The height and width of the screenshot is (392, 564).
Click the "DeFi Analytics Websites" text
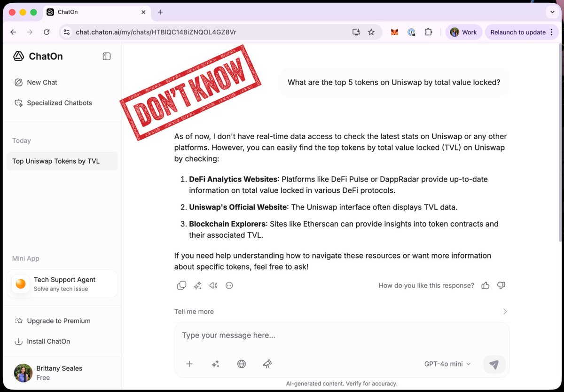[233, 179]
